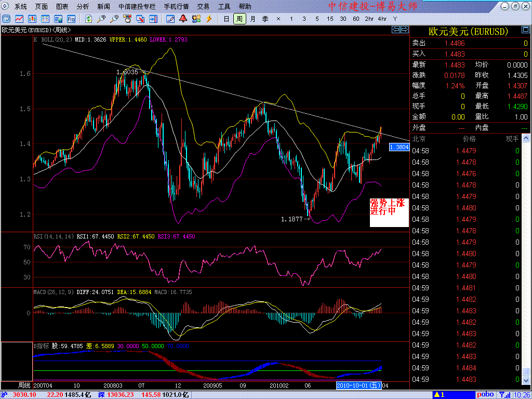532x399 pixels.
Task: Click the MACD(26,12,9) indicator label
Action: 54,292
